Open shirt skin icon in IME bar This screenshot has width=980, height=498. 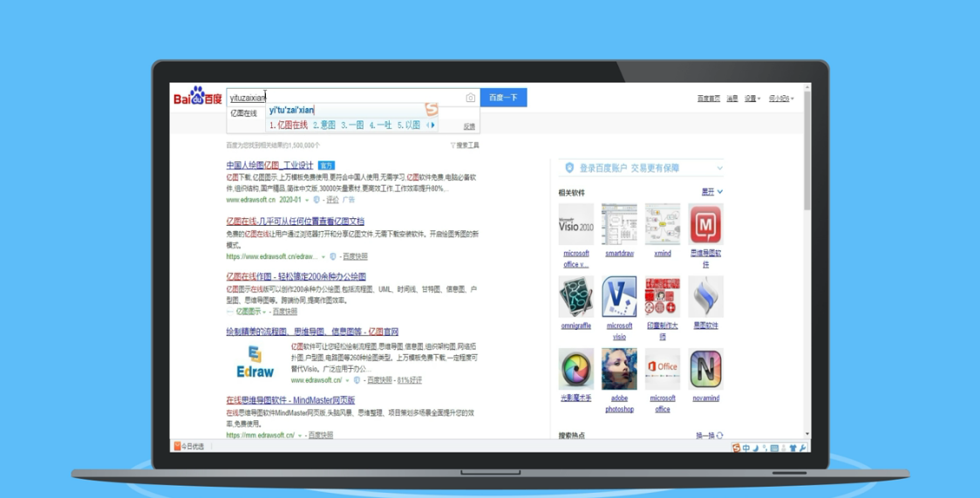coord(793,447)
